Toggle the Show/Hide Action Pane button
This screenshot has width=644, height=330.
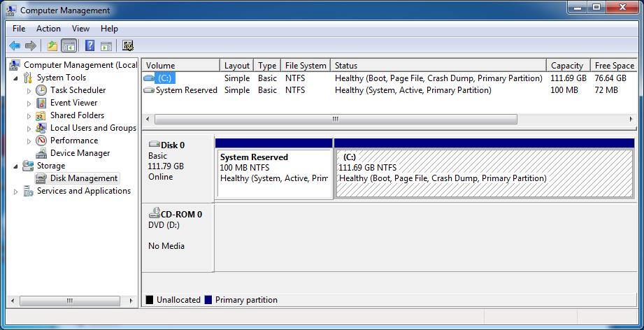coord(106,46)
